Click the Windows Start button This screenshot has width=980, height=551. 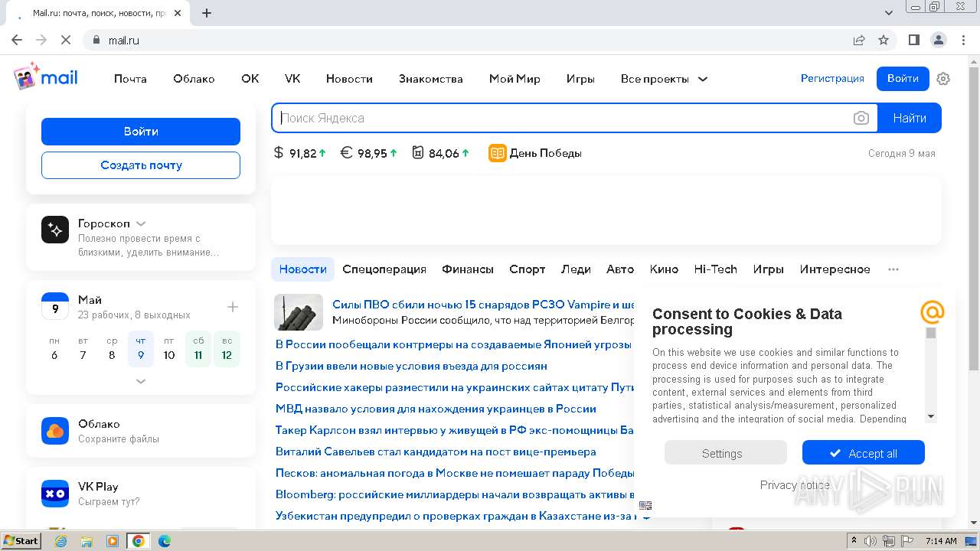pos(21,540)
